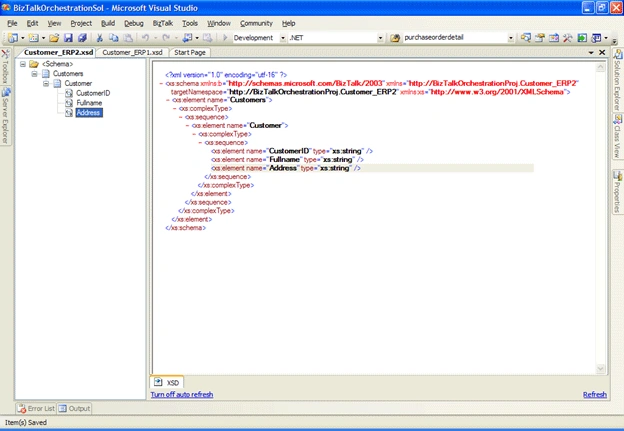The height and width of the screenshot is (431, 624).
Task: Open the Community menu
Action: point(256,23)
